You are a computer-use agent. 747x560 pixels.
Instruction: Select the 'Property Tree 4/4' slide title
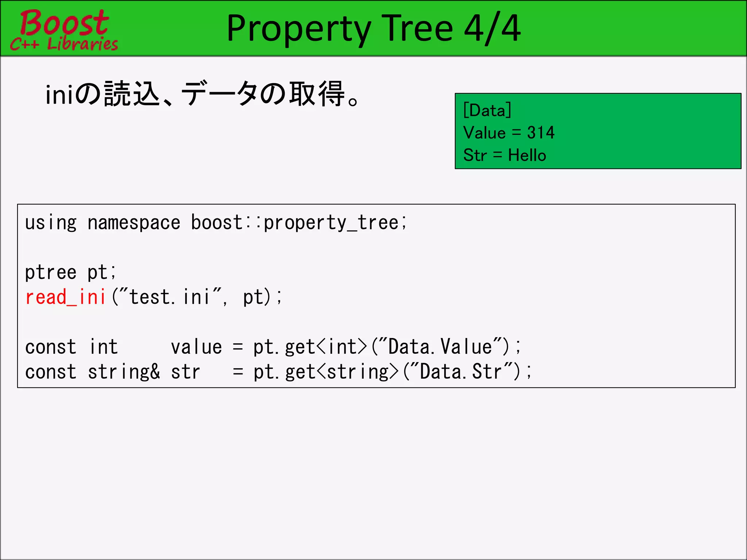(x=373, y=29)
